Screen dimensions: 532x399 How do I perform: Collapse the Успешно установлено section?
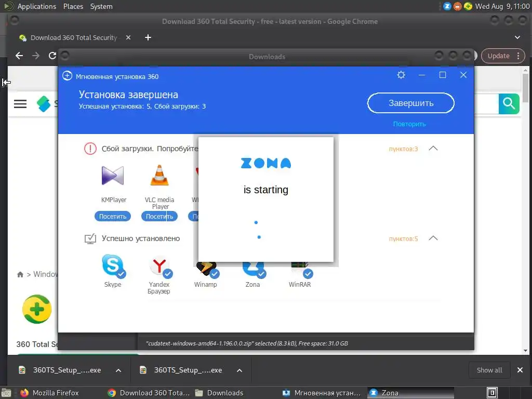coord(433,238)
